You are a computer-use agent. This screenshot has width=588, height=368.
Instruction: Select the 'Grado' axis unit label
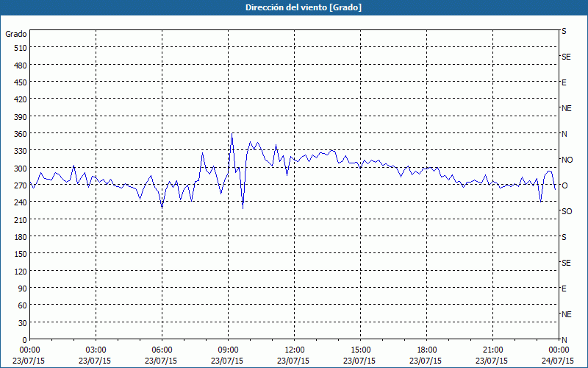coord(16,34)
